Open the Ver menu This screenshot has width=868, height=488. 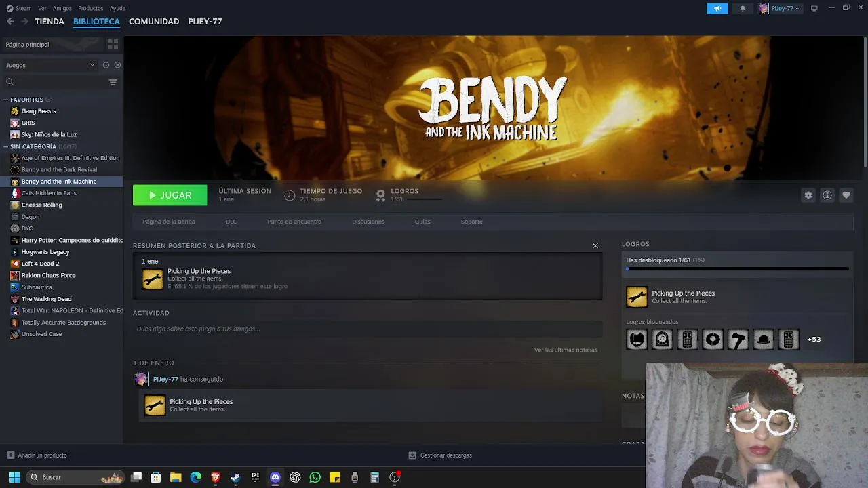[x=42, y=8]
